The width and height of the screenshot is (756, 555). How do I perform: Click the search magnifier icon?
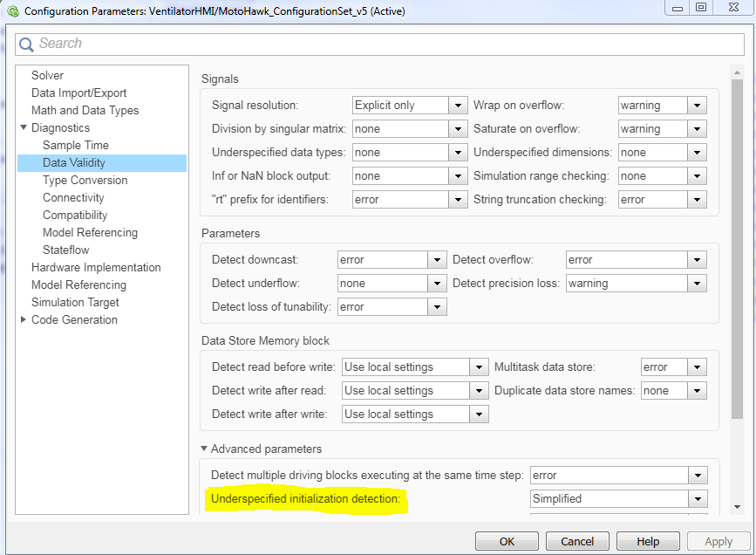coord(26,45)
